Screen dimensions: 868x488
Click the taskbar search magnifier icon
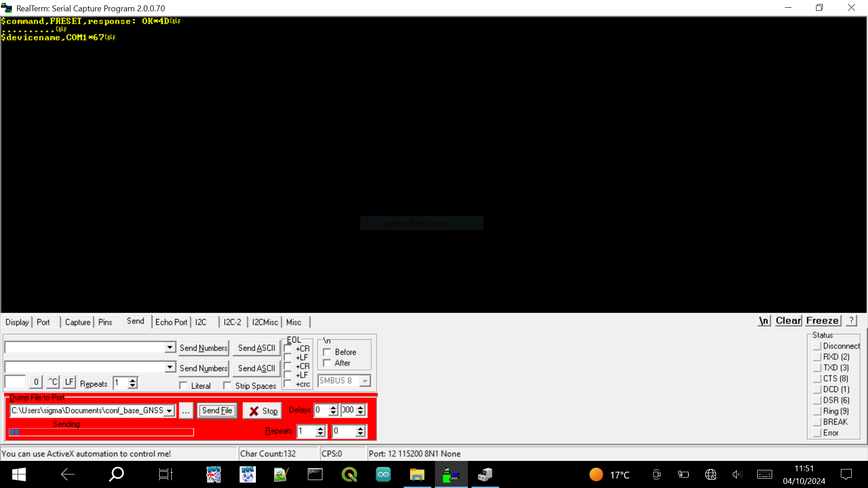pyautogui.click(x=116, y=474)
